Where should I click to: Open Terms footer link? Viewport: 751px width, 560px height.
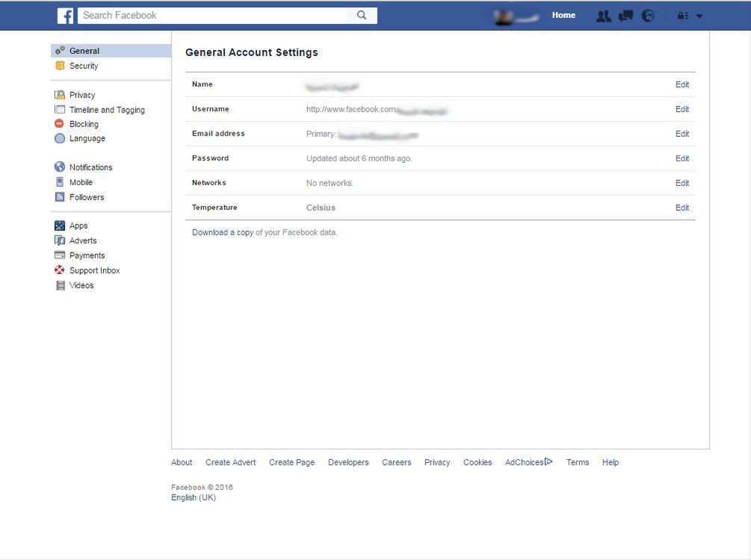[x=578, y=462]
